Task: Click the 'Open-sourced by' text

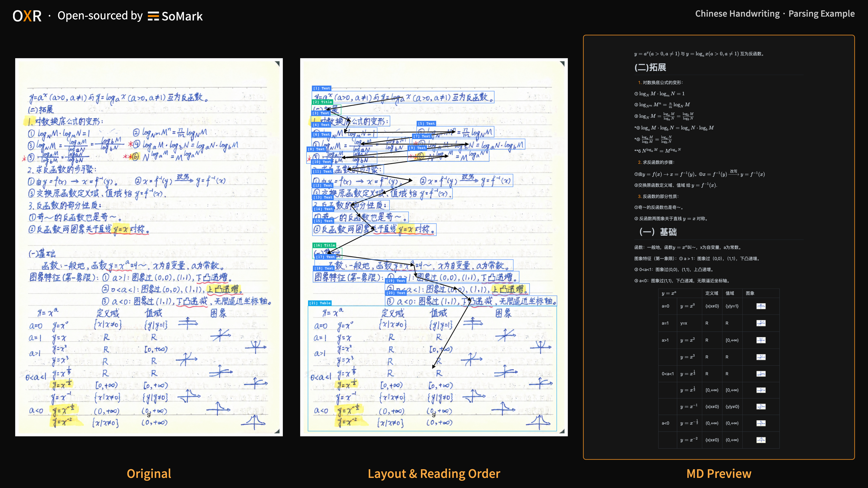Action: coord(100,16)
